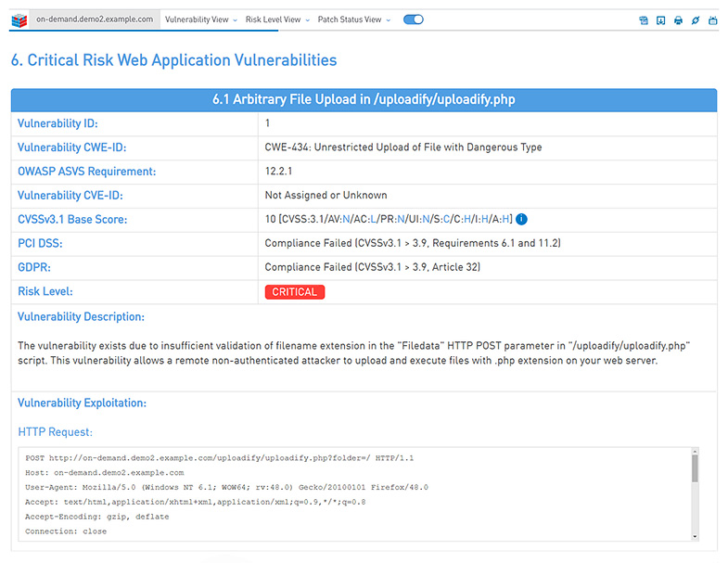Open the Risk Level View dropdown
The width and height of the screenshot is (728, 563).
[x=277, y=19]
